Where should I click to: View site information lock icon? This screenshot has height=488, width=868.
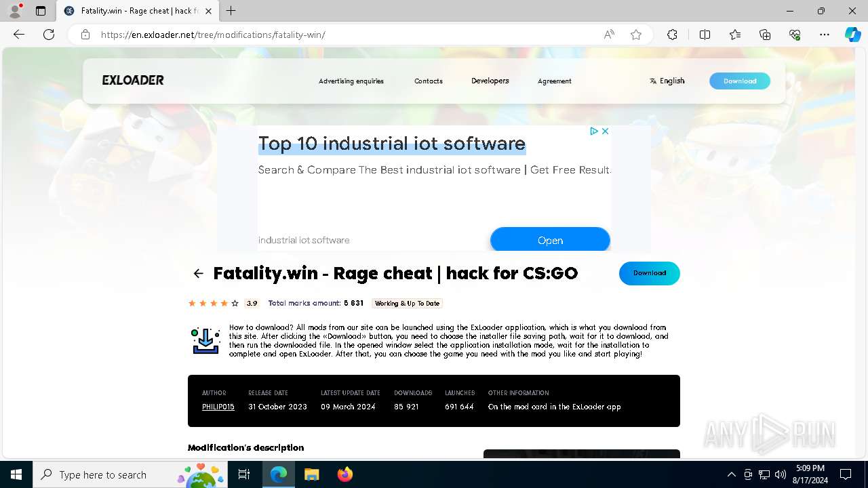(85, 35)
